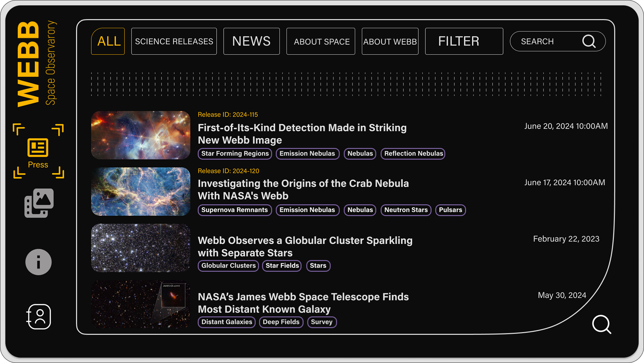This screenshot has width=644, height=363.
Task: Click Release ID: 2024-120 text
Action: (x=228, y=171)
